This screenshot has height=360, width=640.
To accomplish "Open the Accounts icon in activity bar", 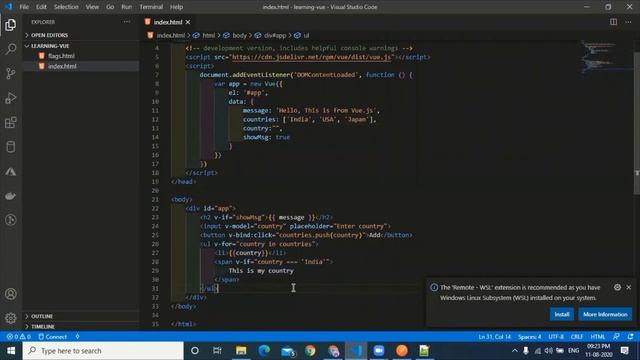I will [11, 294].
